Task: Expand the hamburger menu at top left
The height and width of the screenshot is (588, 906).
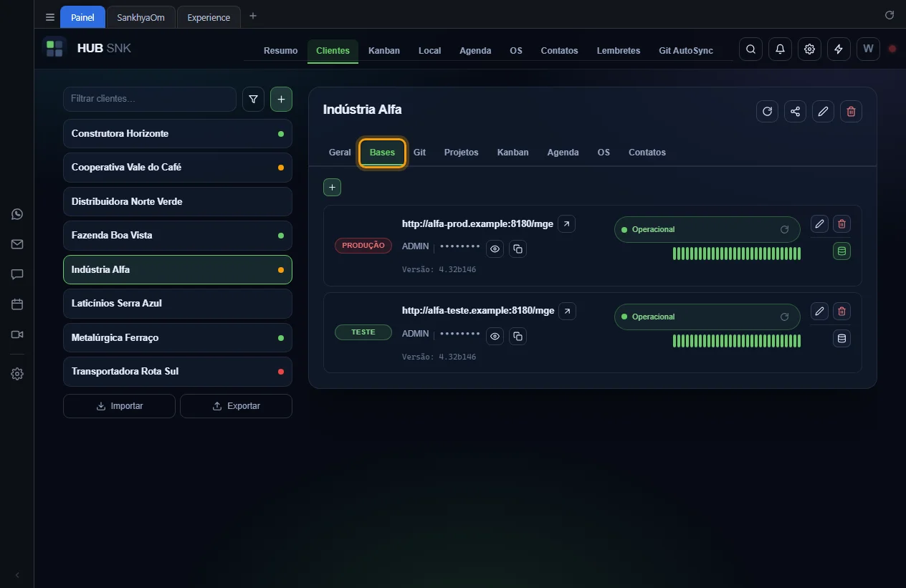Action: pyautogui.click(x=50, y=17)
